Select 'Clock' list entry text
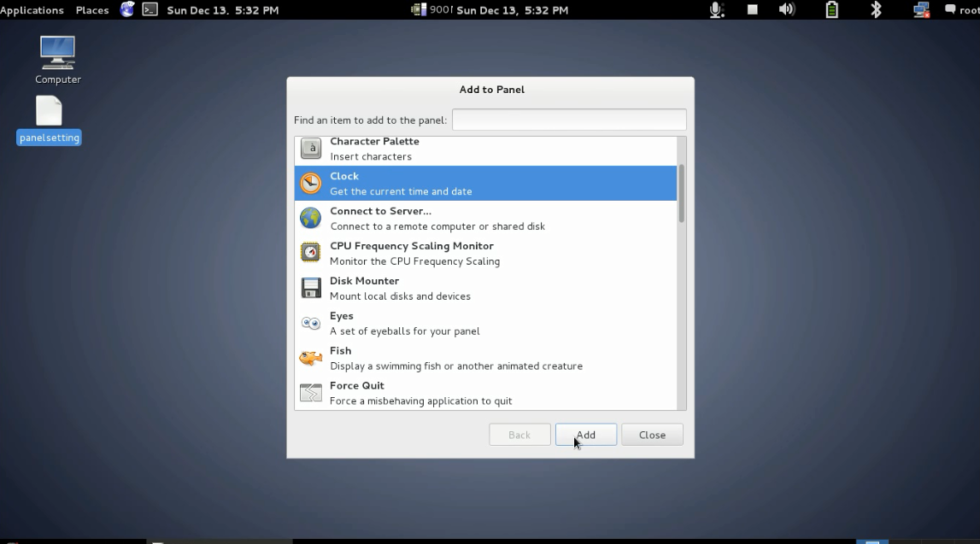Image resolution: width=980 pixels, height=544 pixels. coord(343,176)
